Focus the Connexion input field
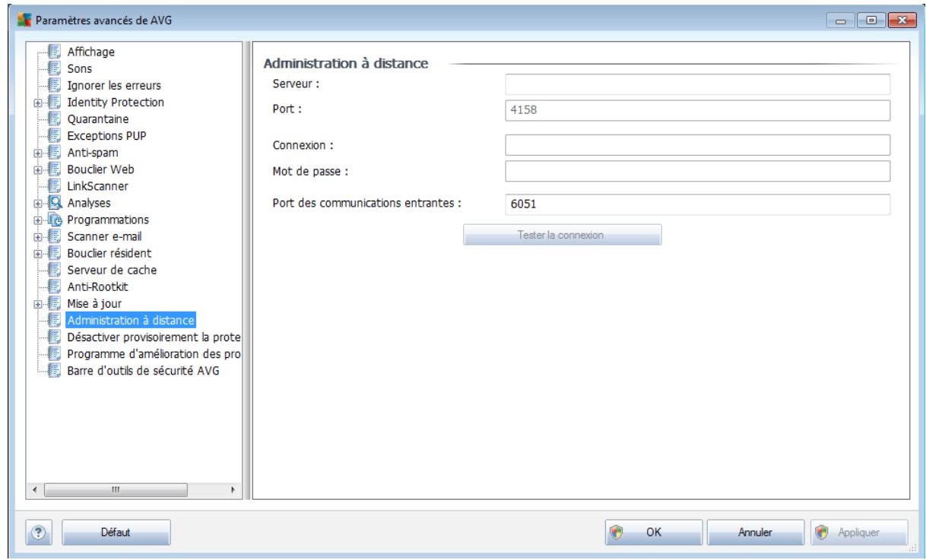 point(697,144)
